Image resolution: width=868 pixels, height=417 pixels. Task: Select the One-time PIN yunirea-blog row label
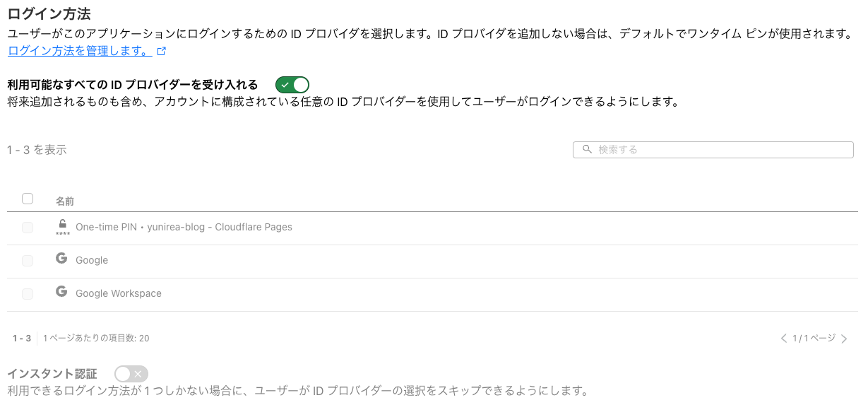184,228
